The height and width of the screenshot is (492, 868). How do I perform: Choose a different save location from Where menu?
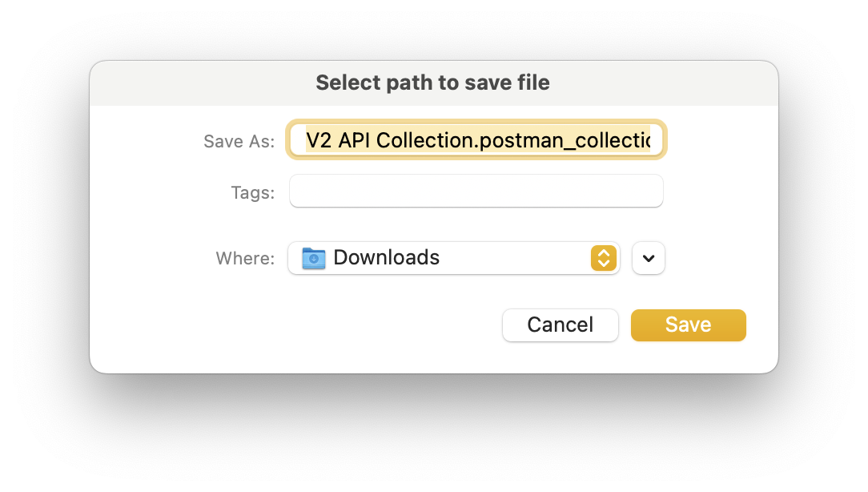click(454, 258)
